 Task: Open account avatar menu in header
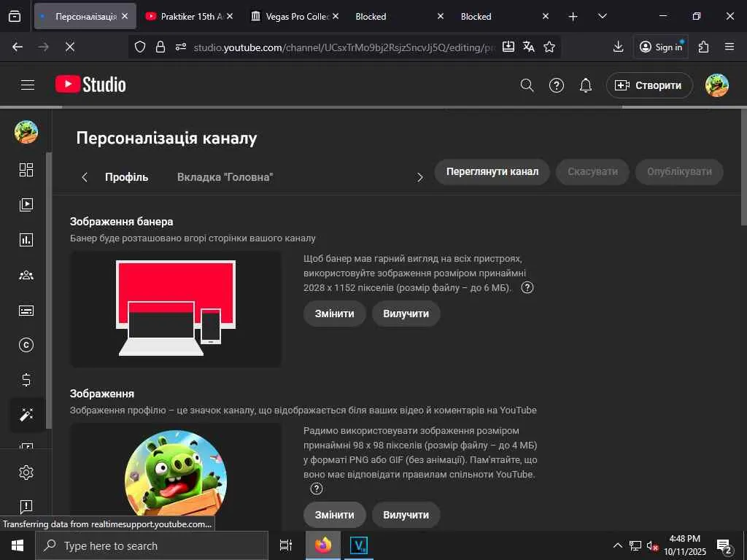pyautogui.click(x=717, y=85)
